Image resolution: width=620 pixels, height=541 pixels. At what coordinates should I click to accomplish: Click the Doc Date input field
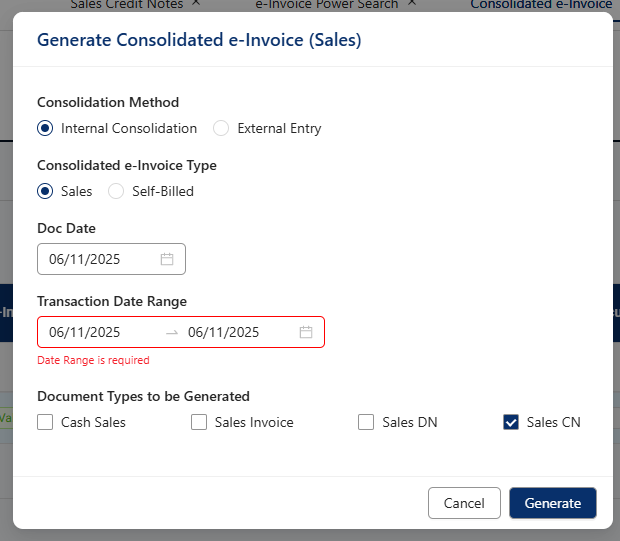100,259
